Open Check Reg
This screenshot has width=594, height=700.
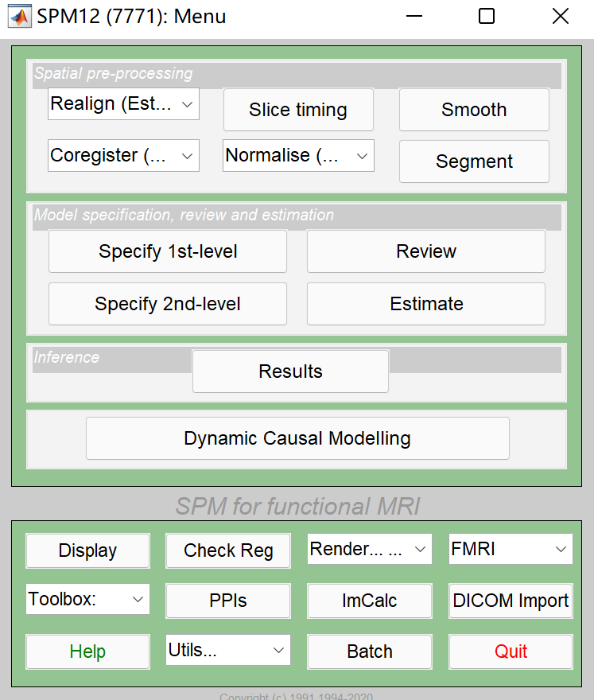228,550
